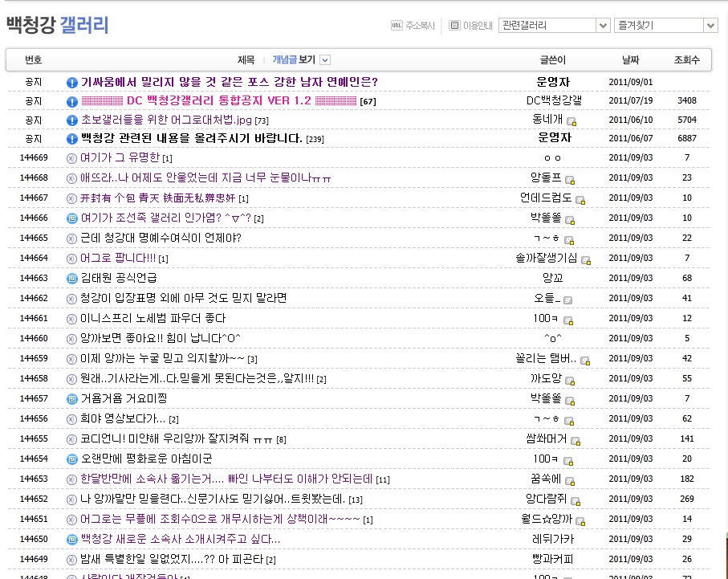Click comment count [239] on 백청강 관련된 notice
The height and width of the screenshot is (579, 728).
(315, 140)
